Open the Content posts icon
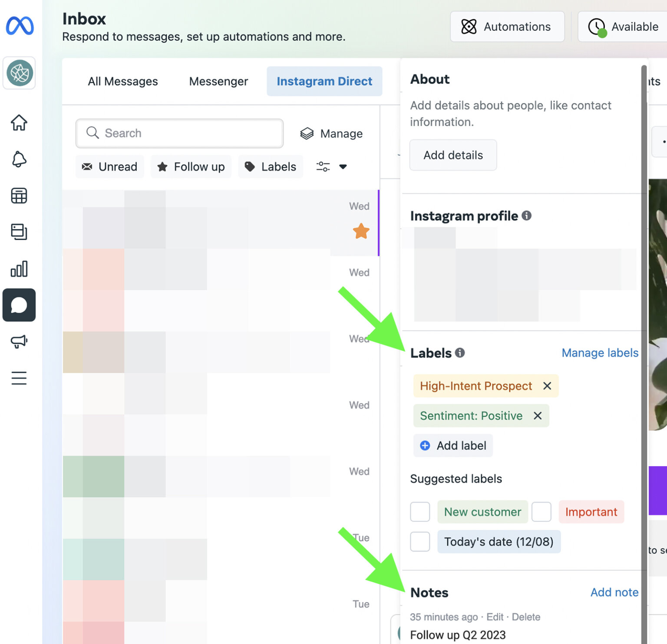667x644 pixels. [19, 232]
